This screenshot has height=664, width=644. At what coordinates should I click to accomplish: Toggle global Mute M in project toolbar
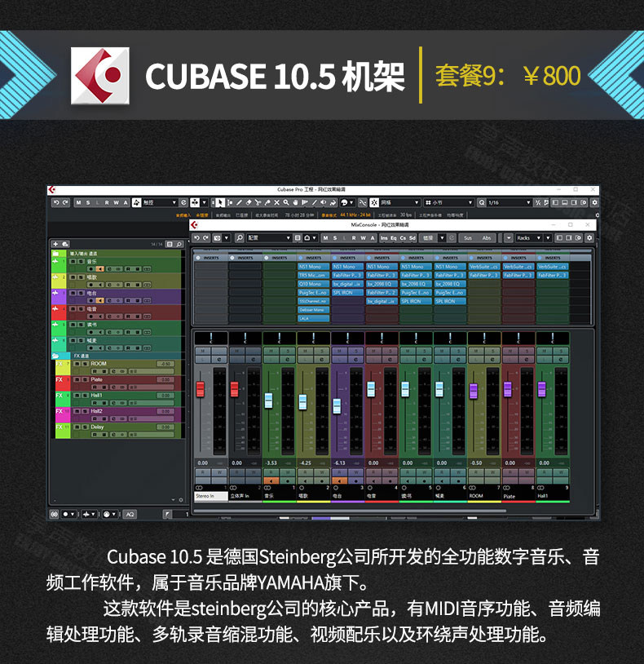78,202
